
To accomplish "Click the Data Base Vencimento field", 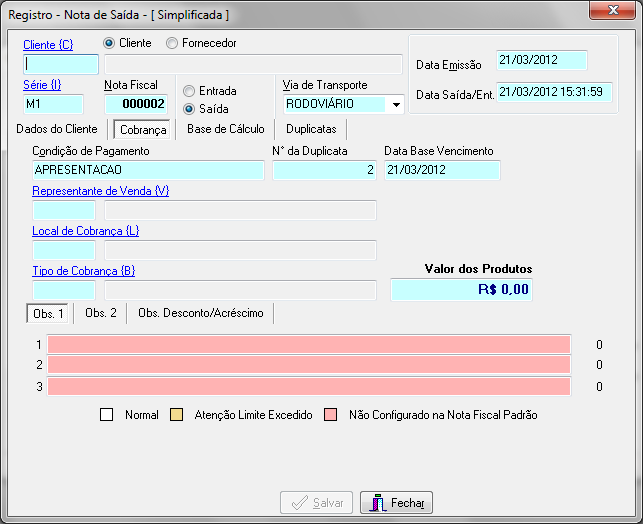I will tap(442, 170).
